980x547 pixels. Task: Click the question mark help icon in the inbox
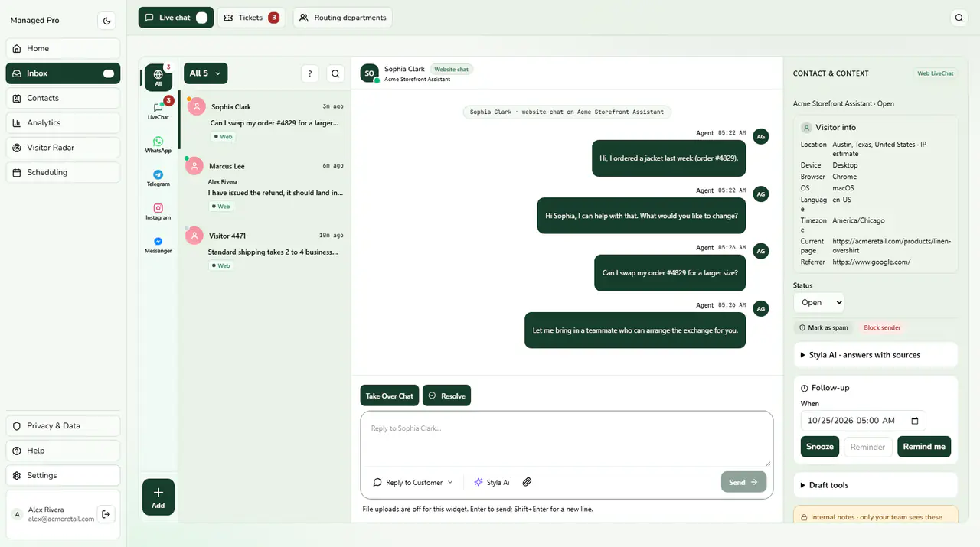click(x=309, y=73)
